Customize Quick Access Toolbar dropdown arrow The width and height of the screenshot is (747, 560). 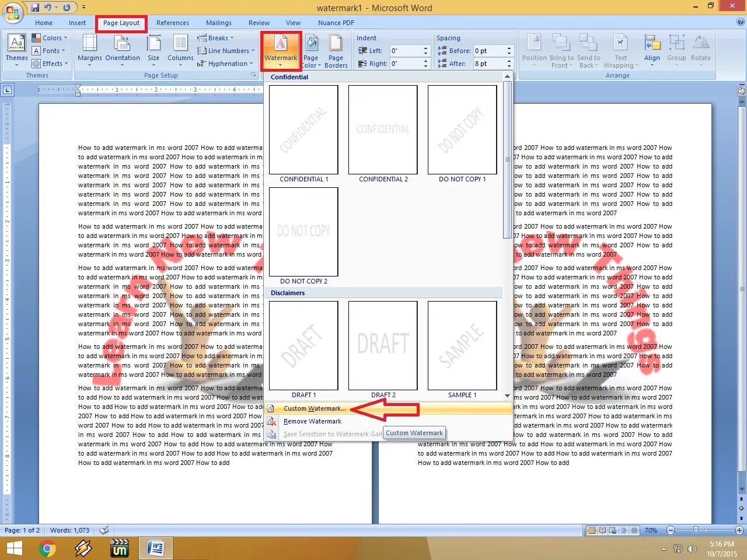83,8
